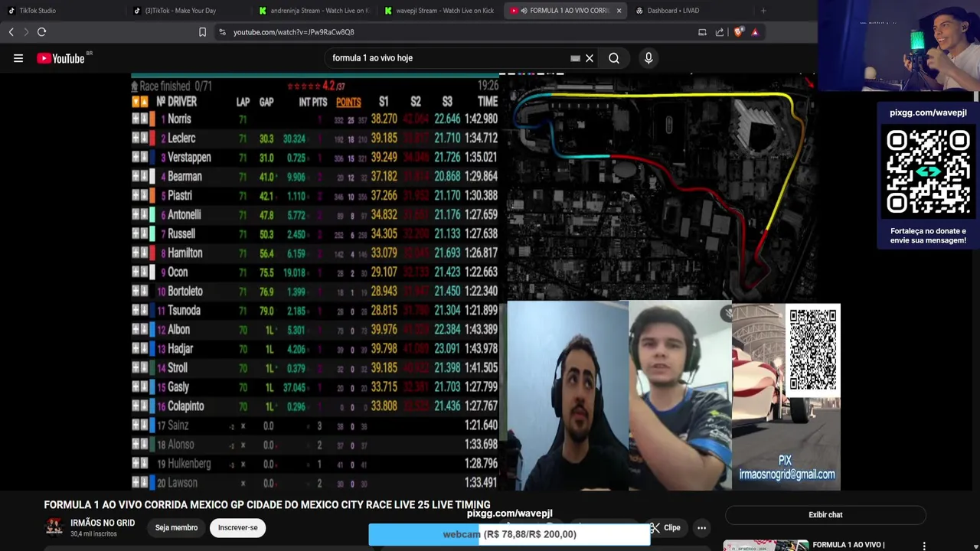Go forward in browser history
Screen dimensions: 980x551
click(x=26, y=32)
